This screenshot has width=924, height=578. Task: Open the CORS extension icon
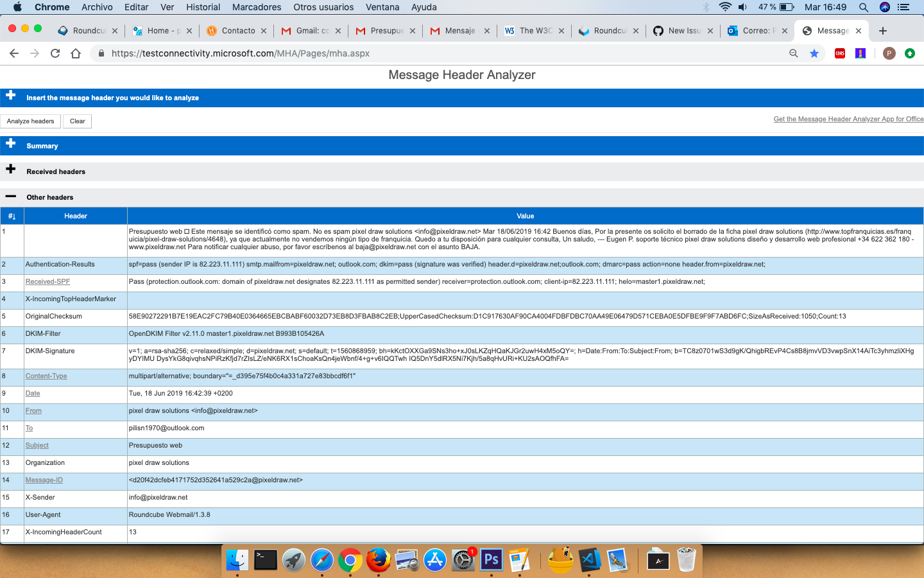click(840, 53)
